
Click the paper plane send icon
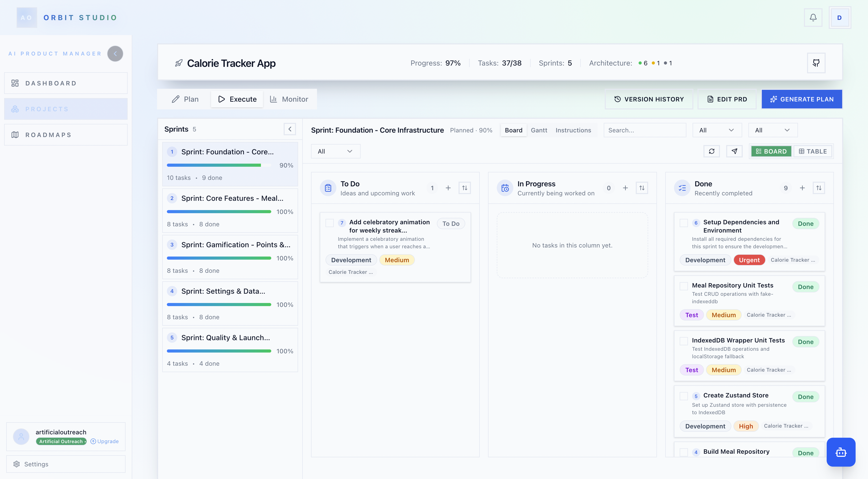pyautogui.click(x=734, y=151)
